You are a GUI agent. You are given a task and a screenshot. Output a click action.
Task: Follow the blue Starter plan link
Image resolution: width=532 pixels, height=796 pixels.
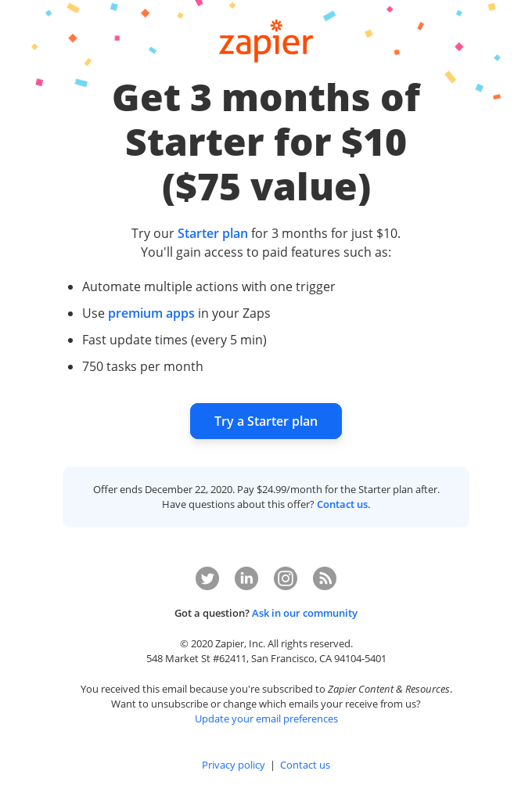[212, 233]
